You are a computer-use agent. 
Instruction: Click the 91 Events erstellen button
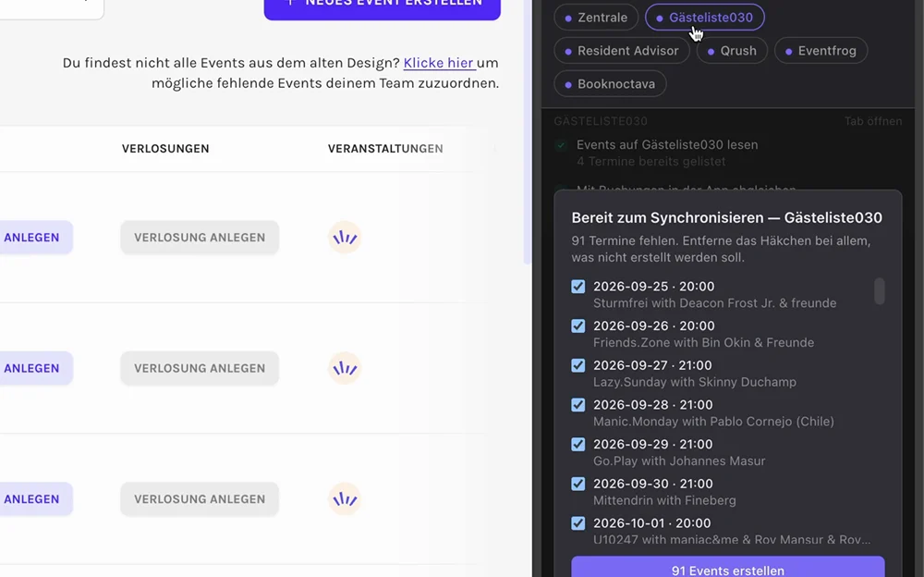[728, 568]
